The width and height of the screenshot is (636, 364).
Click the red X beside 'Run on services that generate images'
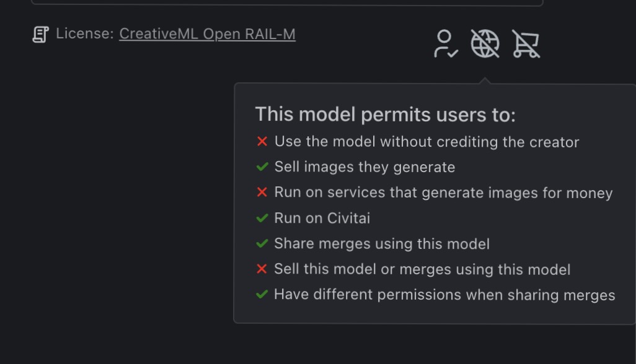(262, 192)
